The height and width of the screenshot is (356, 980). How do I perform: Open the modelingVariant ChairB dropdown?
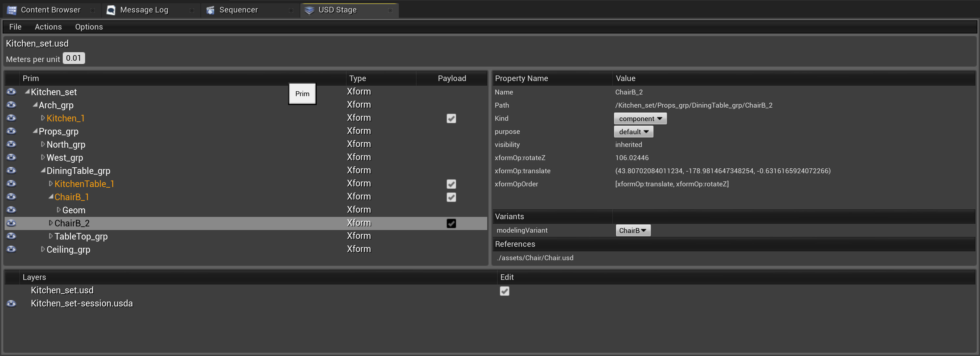coord(633,231)
